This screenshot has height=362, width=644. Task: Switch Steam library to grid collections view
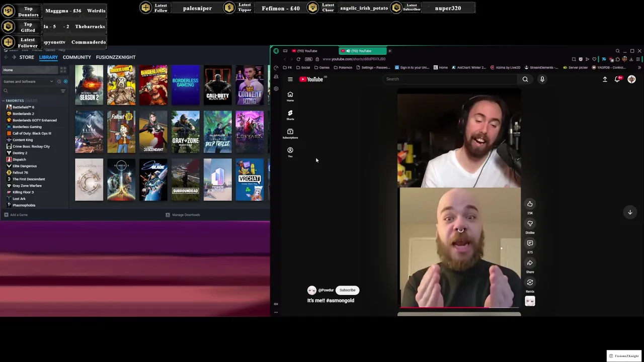coord(63,70)
